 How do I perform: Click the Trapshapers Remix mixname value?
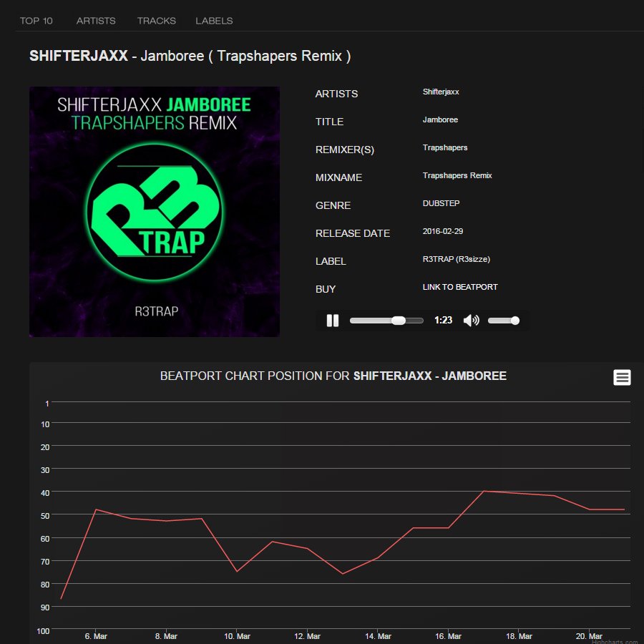click(x=457, y=176)
